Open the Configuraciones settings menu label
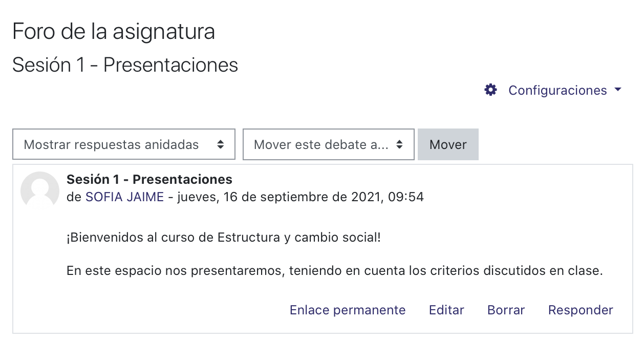The width and height of the screenshot is (644, 342). click(557, 91)
